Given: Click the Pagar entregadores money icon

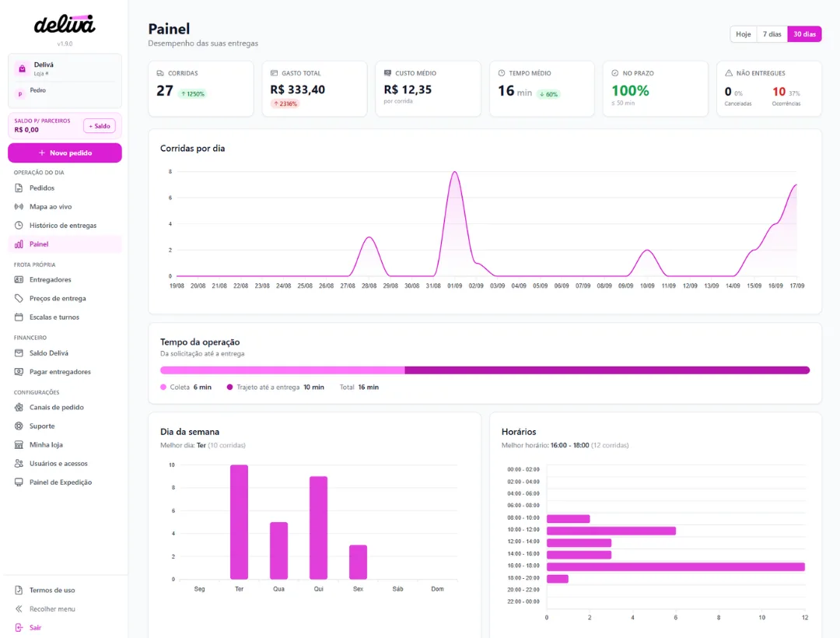Looking at the screenshot, I should tap(19, 372).
